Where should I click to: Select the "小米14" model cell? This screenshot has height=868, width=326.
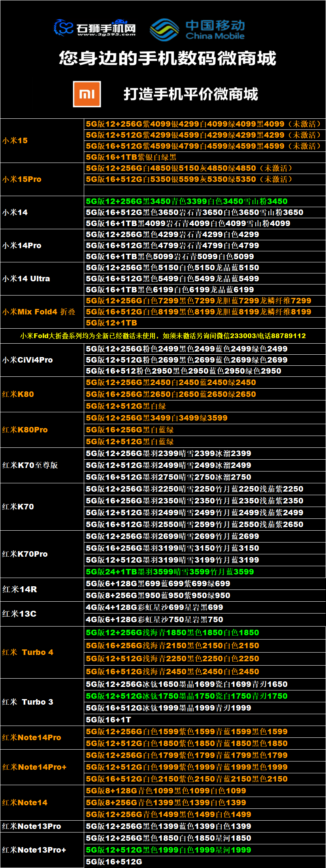pyautogui.click(x=42, y=212)
